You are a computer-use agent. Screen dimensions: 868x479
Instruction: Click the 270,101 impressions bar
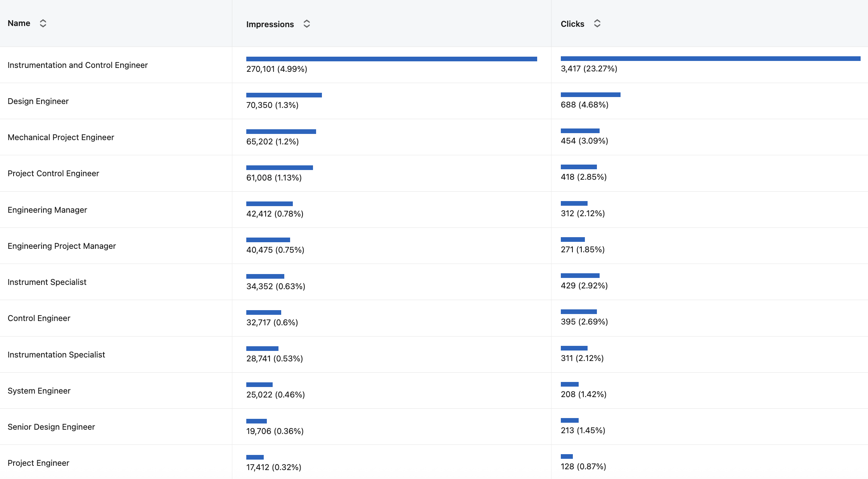coord(392,59)
